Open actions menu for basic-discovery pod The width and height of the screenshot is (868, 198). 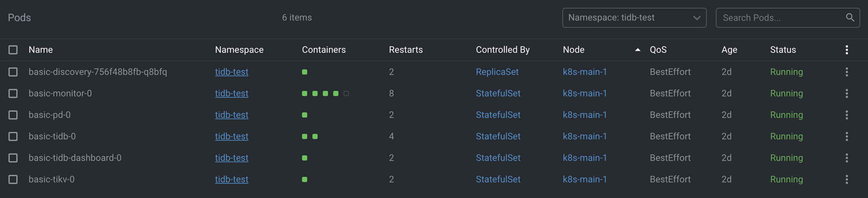[847, 72]
